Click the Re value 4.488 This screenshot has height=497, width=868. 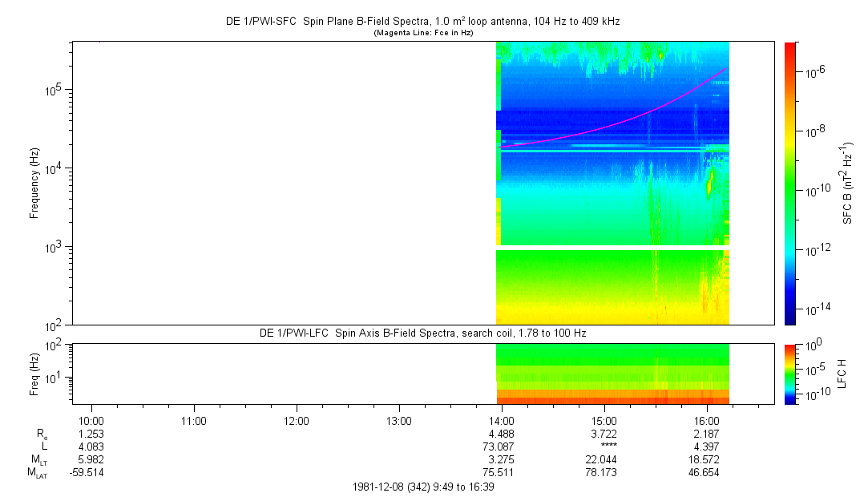tap(501, 433)
